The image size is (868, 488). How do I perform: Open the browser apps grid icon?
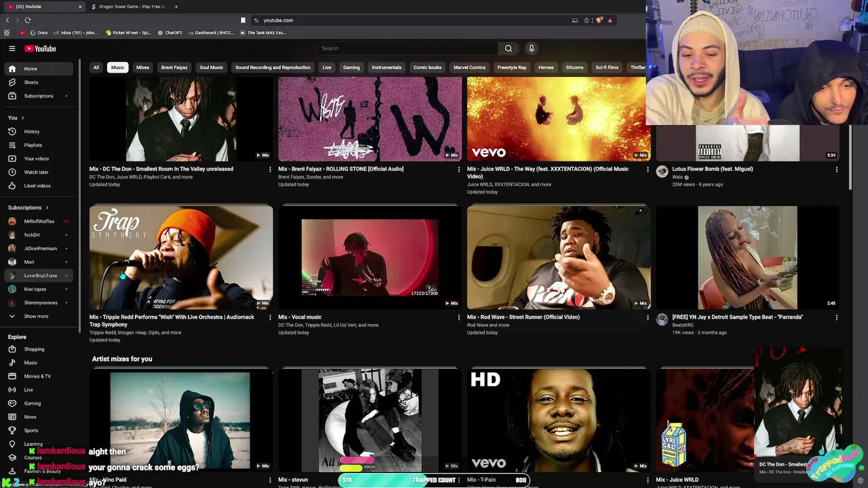coord(7,33)
